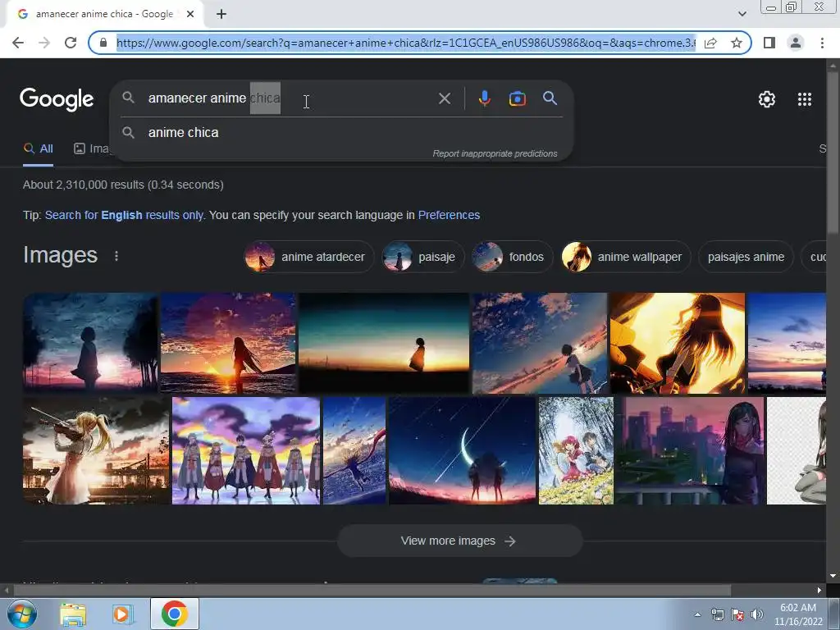
Task: Click inside the Google search input field
Action: click(290, 98)
